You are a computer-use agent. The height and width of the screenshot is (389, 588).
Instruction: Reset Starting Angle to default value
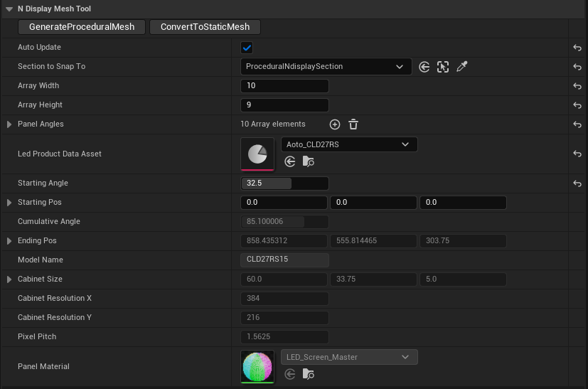coord(577,183)
